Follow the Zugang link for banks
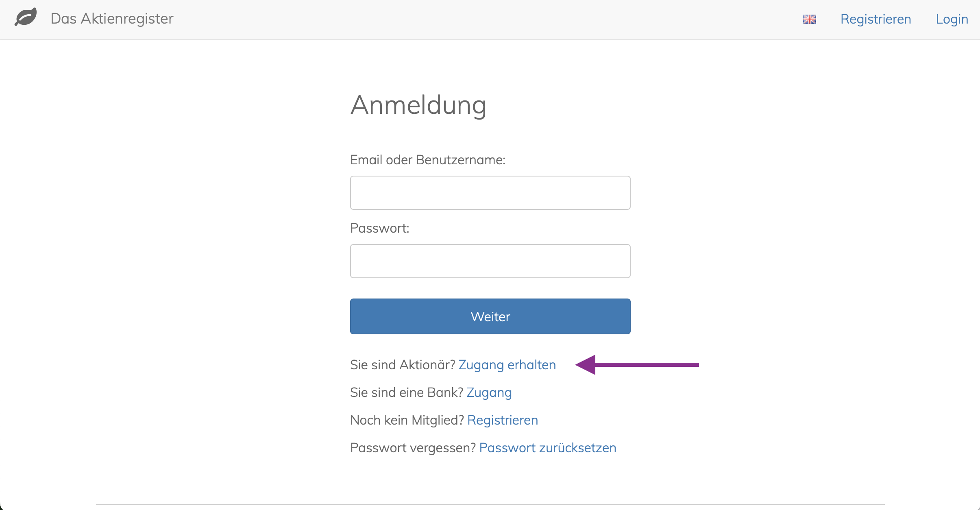Viewport: 980px width, 510px height. pyautogui.click(x=489, y=392)
